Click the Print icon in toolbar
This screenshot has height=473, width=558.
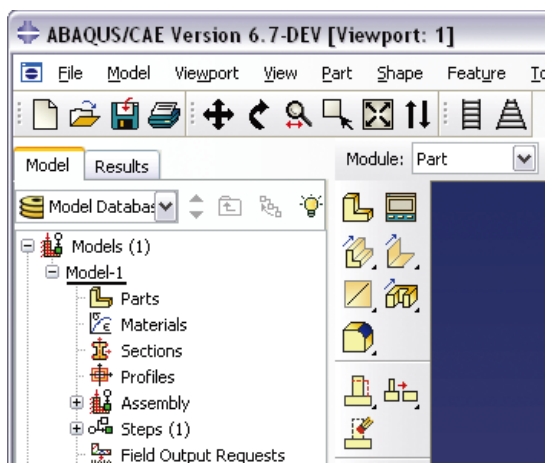(164, 115)
